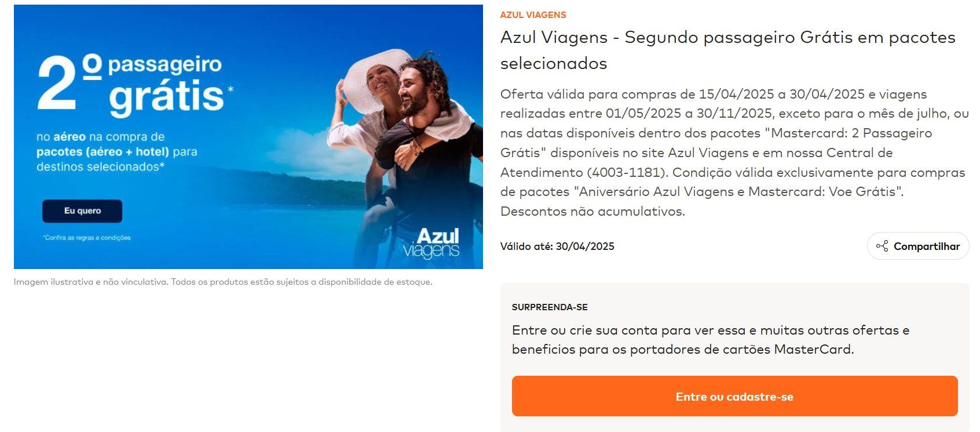
Task: Click the Confira as regras e condições note
Action: 87,238
